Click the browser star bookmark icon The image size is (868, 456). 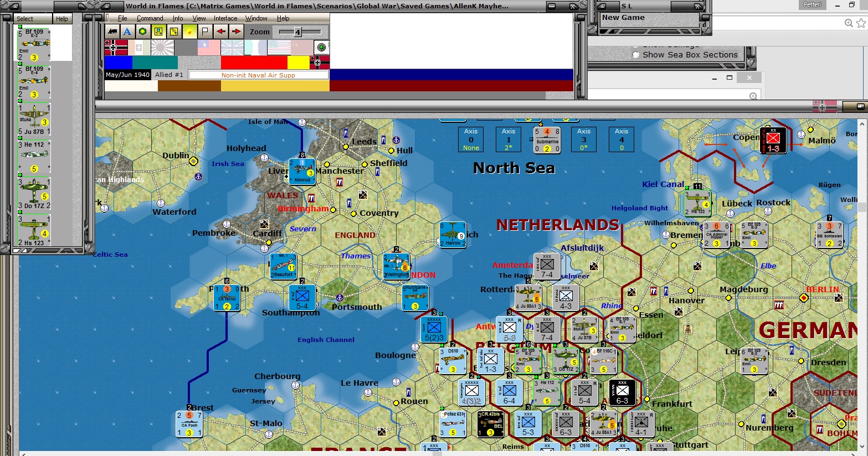(861, 23)
